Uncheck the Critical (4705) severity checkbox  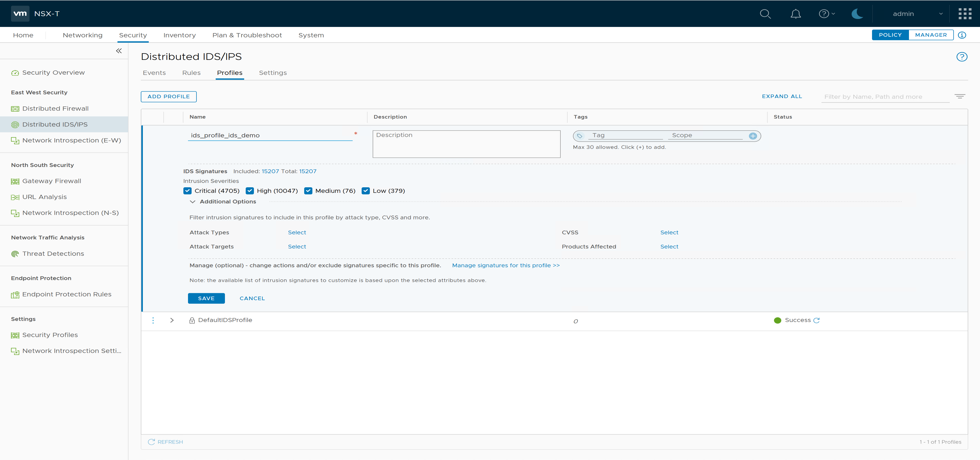[x=187, y=191]
